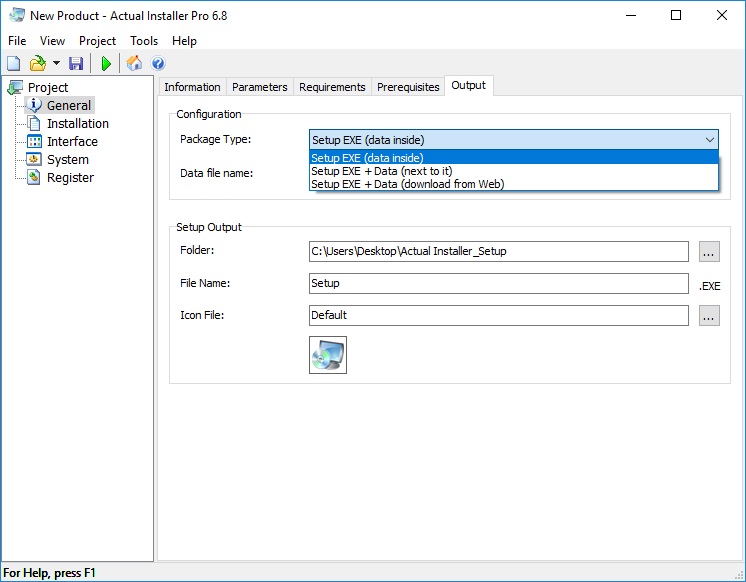
Task: Select the System tree item label
Action: pyautogui.click(x=68, y=159)
